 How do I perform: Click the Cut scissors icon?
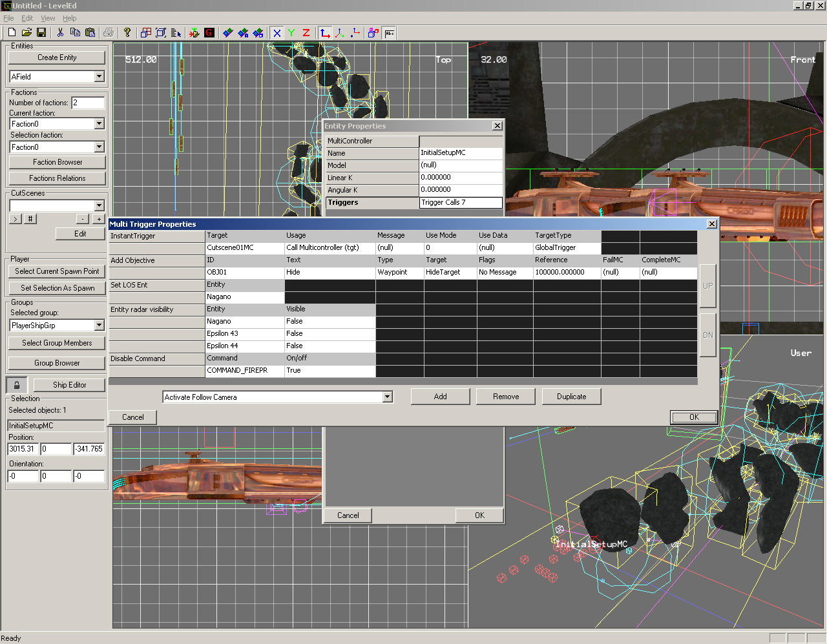60,33
